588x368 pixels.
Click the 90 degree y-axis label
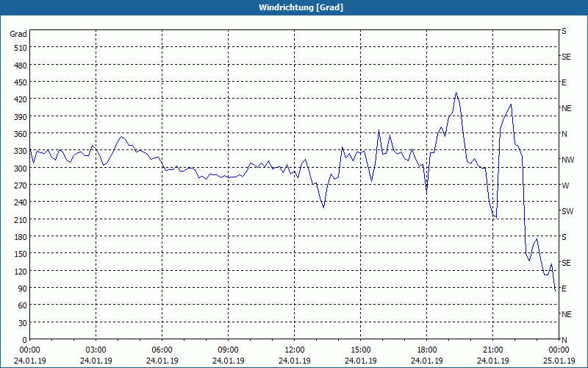pos(23,289)
